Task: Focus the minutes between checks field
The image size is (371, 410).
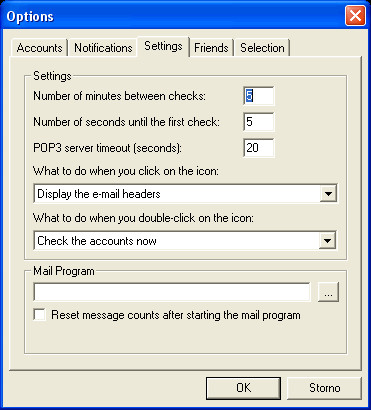Action: (x=259, y=96)
